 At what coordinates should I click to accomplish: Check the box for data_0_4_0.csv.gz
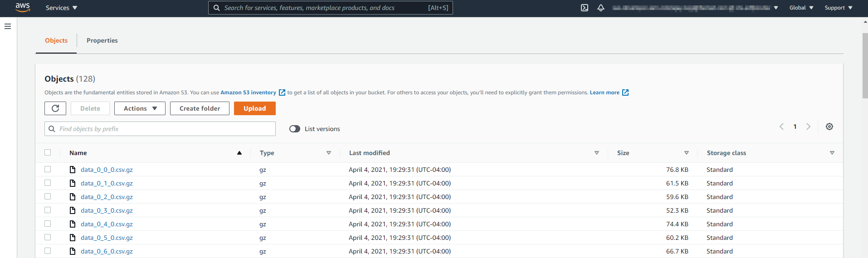click(48, 224)
